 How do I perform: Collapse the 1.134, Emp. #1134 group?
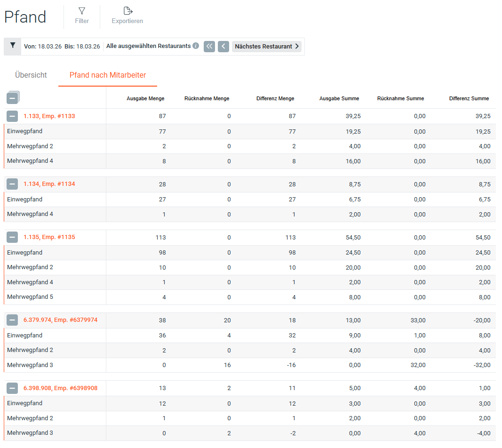click(12, 184)
